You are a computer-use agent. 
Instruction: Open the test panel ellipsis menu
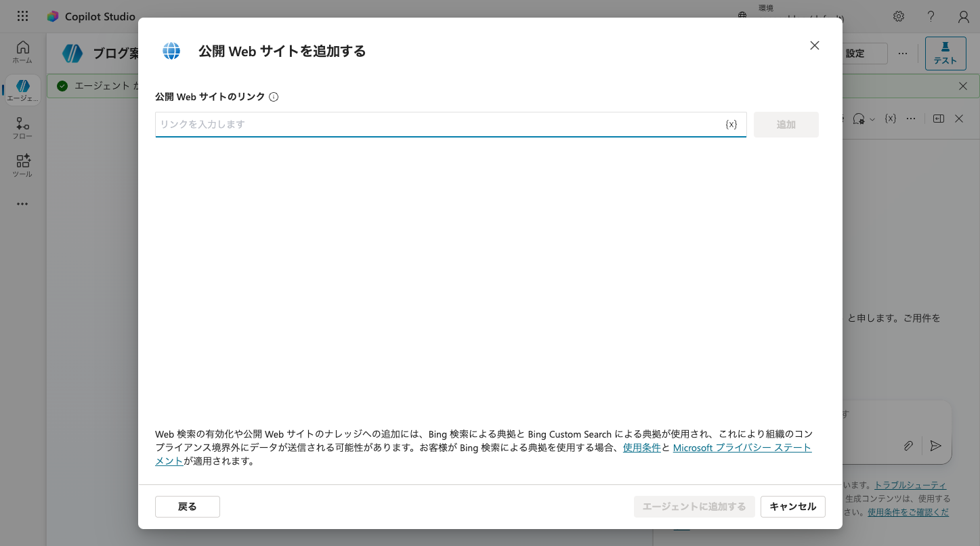[911, 119]
